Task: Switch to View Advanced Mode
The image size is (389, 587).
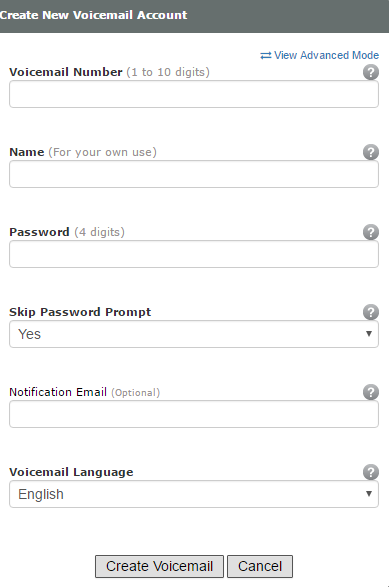Action: (326, 55)
